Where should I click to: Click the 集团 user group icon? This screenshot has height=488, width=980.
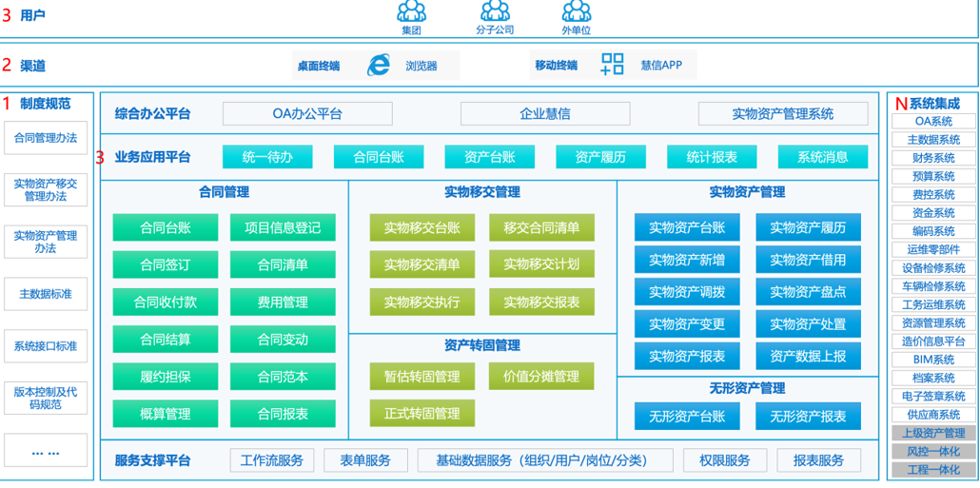pos(411,11)
